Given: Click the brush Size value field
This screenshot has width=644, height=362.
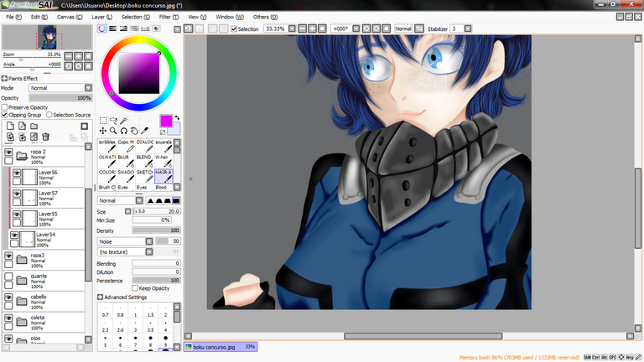Looking at the screenshot, I should click(157, 211).
